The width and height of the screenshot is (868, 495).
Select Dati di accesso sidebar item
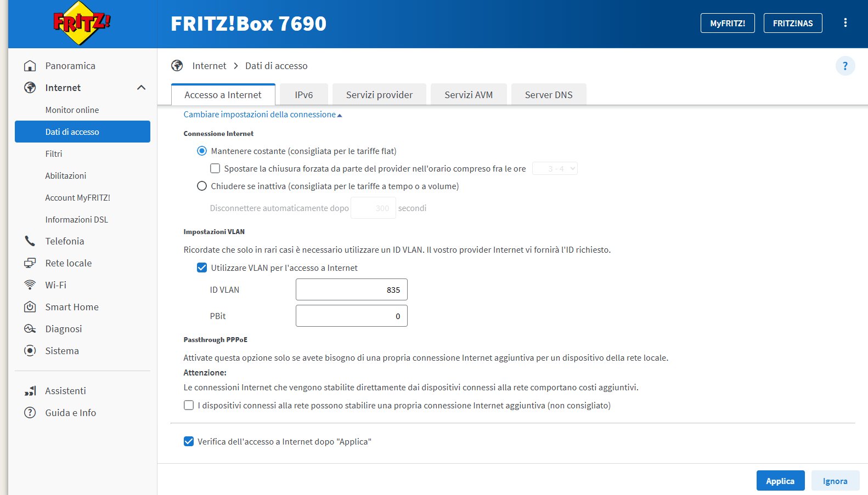82,132
